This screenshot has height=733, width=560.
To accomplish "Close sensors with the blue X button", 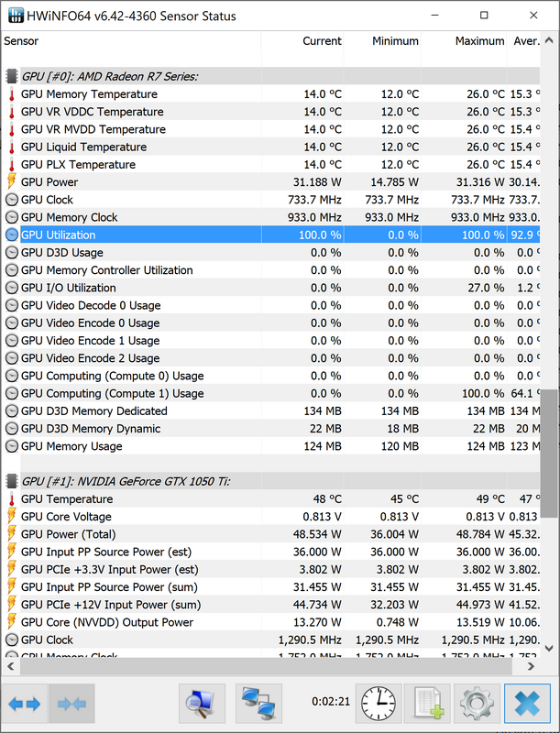I will click(527, 703).
